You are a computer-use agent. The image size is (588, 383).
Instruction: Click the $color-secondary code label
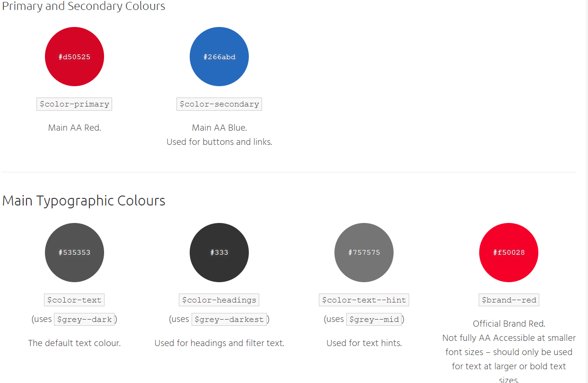(x=219, y=104)
